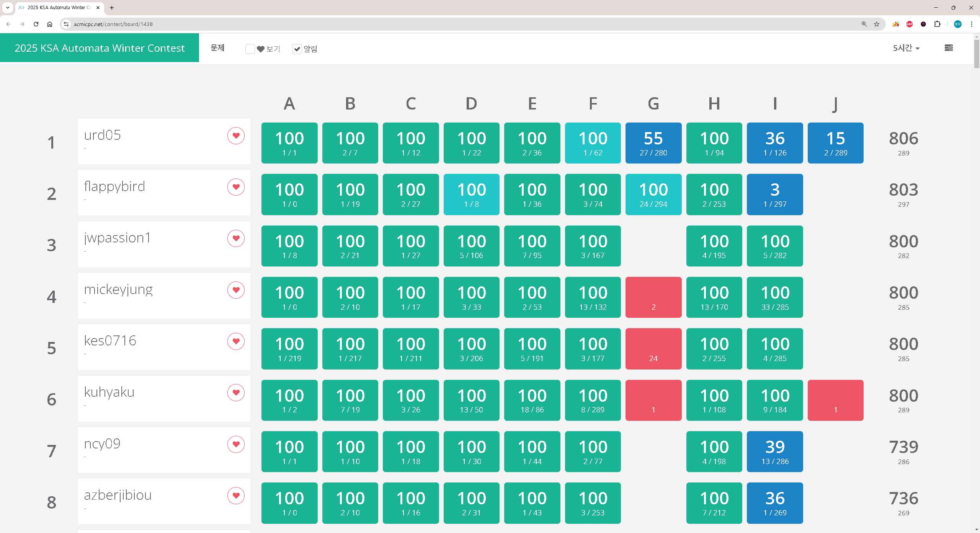Click the heart icon next to flappybird
This screenshot has width=980, height=533.
point(236,187)
